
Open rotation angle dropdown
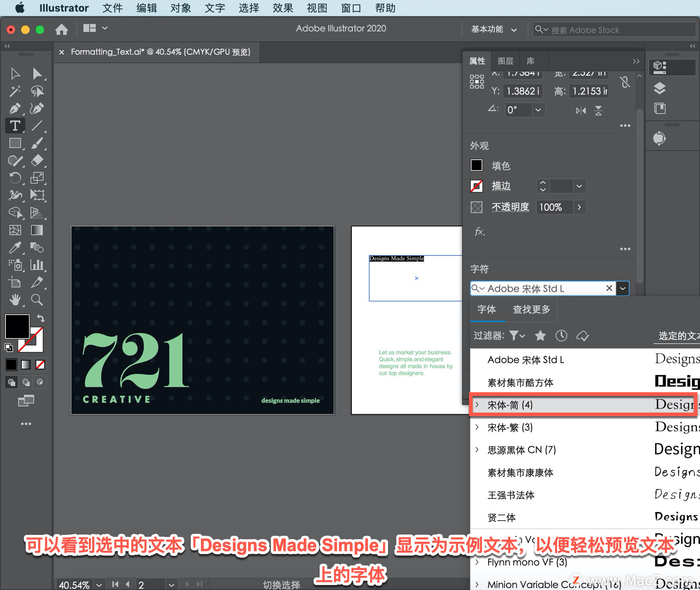tap(538, 110)
